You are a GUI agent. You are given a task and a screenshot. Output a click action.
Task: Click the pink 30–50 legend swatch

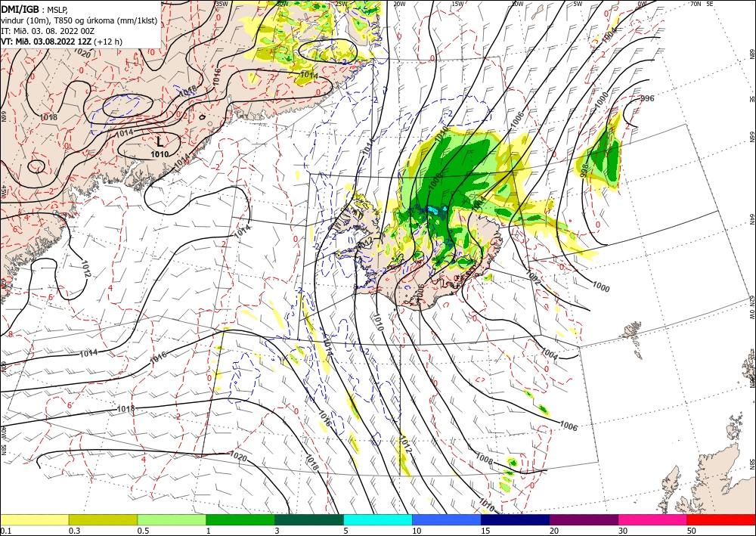pyautogui.click(x=653, y=519)
